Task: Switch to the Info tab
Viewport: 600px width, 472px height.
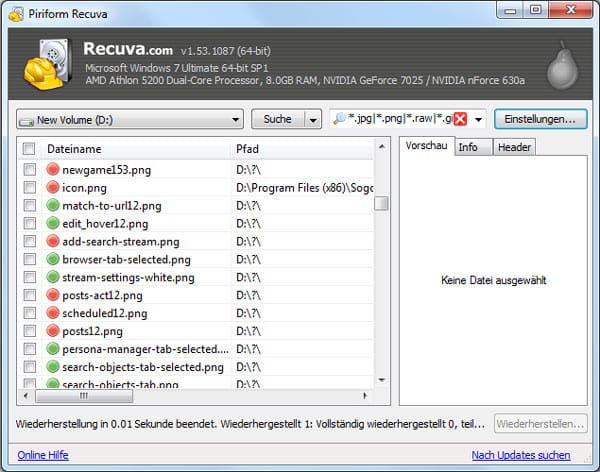Action: point(467,147)
